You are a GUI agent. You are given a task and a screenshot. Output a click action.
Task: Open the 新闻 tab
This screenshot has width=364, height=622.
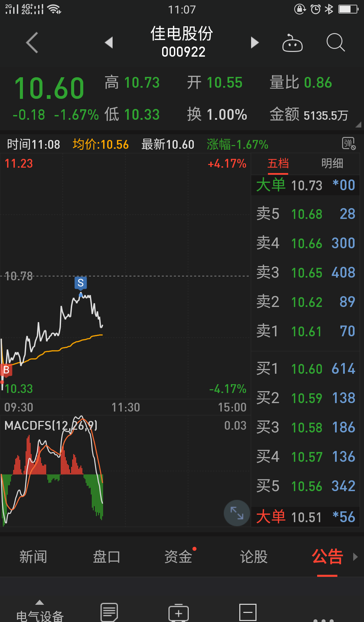tap(33, 557)
